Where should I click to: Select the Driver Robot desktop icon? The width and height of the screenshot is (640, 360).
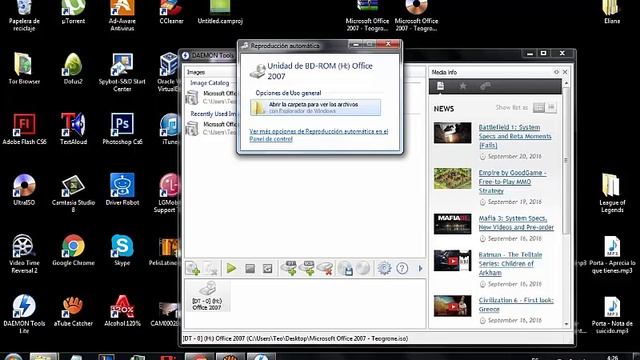point(122,189)
